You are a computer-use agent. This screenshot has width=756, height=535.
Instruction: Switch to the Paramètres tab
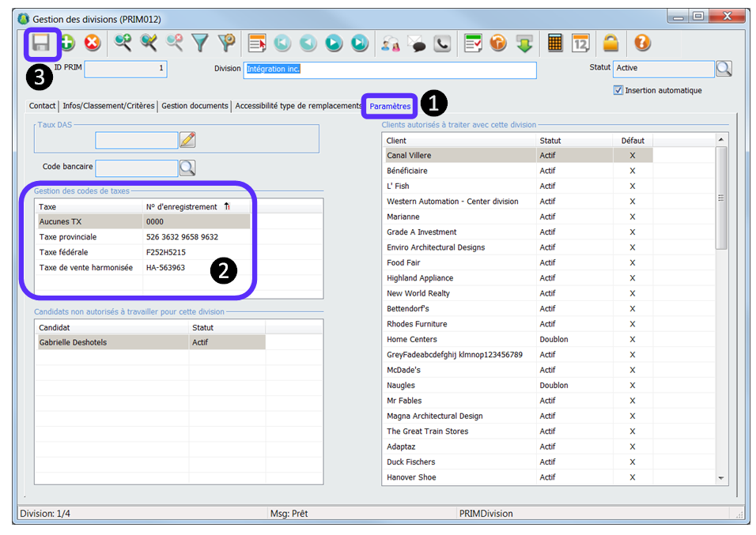[390, 106]
